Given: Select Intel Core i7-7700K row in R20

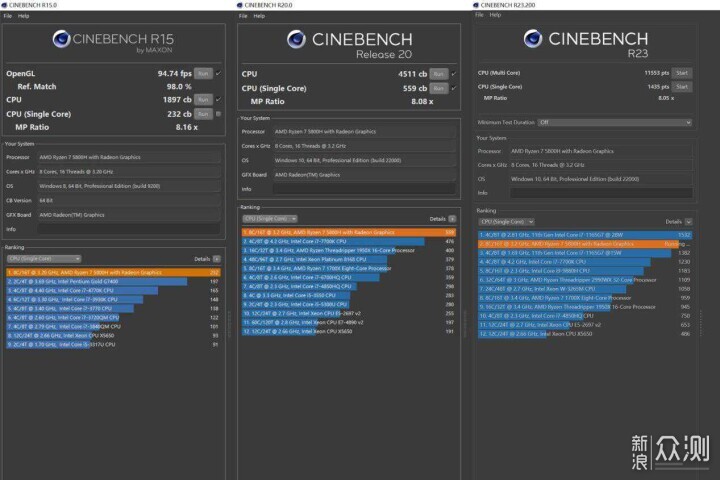Looking at the screenshot, I should point(349,242).
